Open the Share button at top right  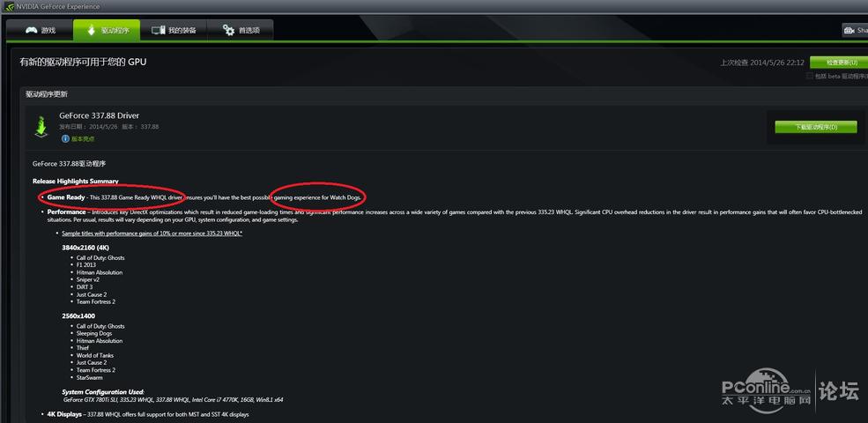[855, 31]
